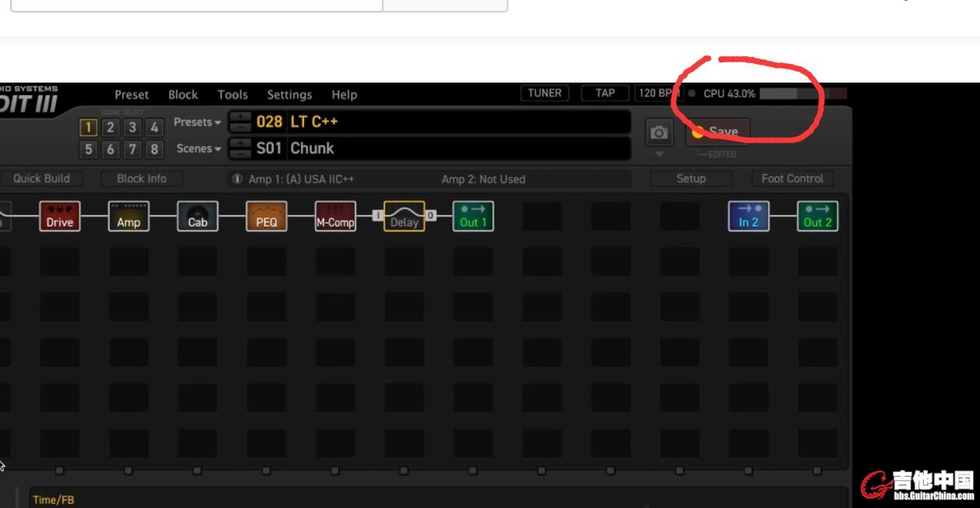Select scene 8 button
This screenshot has width=980, height=508.
(x=154, y=149)
